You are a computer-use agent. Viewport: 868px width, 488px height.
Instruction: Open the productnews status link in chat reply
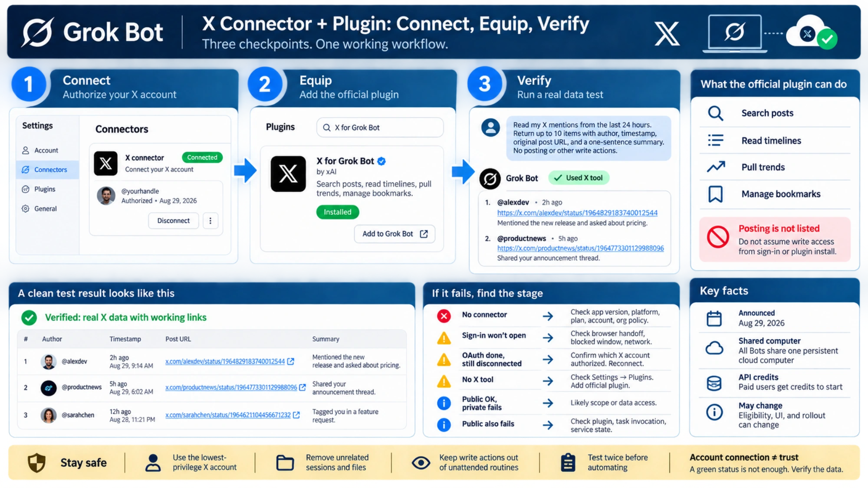(x=580, y=248)
